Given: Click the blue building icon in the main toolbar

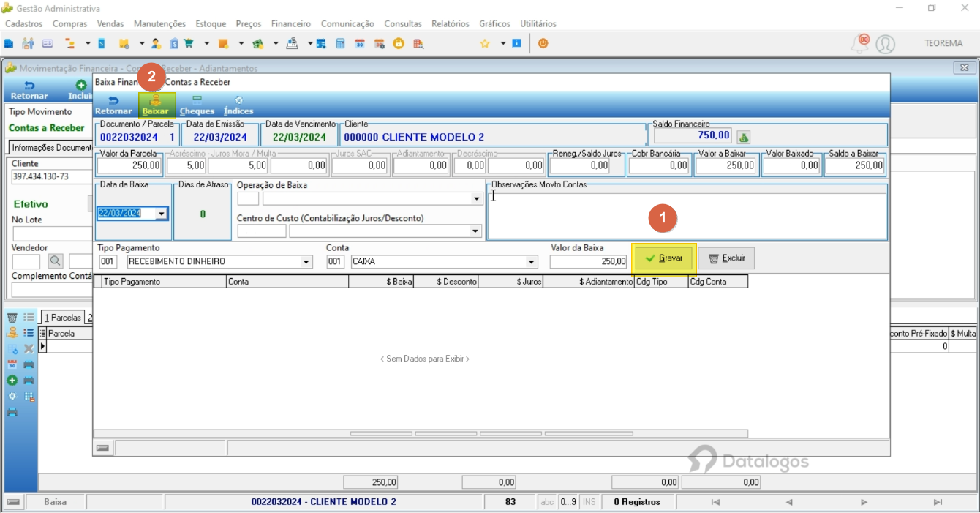Looking at the screenshot, I should pyautogui.click(x=9, y=44).
